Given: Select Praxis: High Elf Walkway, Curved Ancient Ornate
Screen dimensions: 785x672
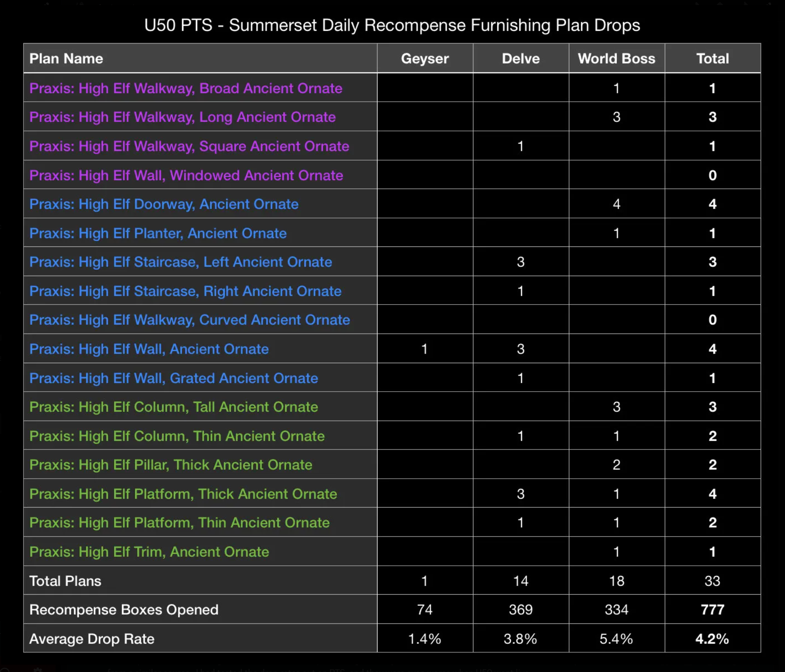Looking at the screenshot, I should click(x=190, y=320).
